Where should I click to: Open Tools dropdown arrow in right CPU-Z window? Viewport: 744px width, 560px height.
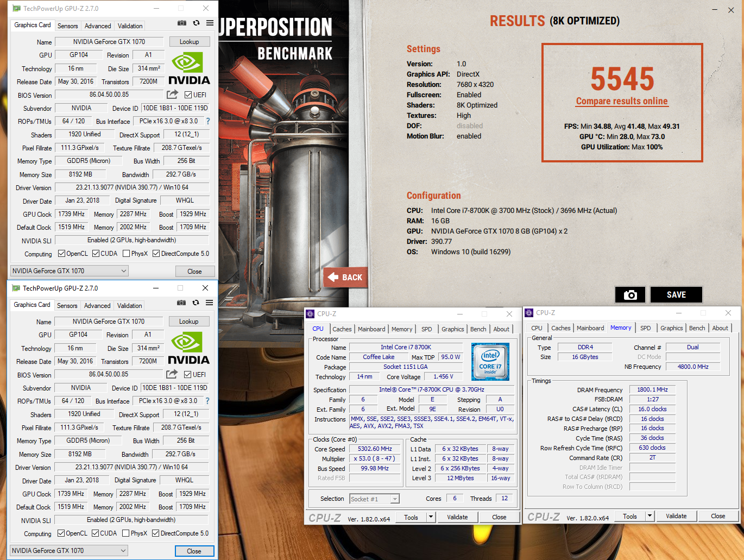pos(650,516)
